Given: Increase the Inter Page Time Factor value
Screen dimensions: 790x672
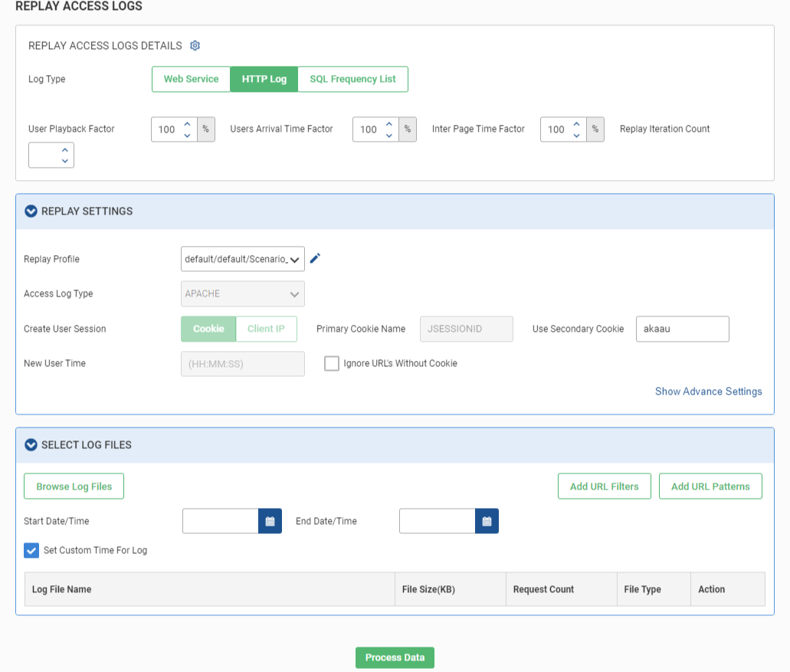Looking at the screenshot, I should pyautogui.click(x=576, y=124).
